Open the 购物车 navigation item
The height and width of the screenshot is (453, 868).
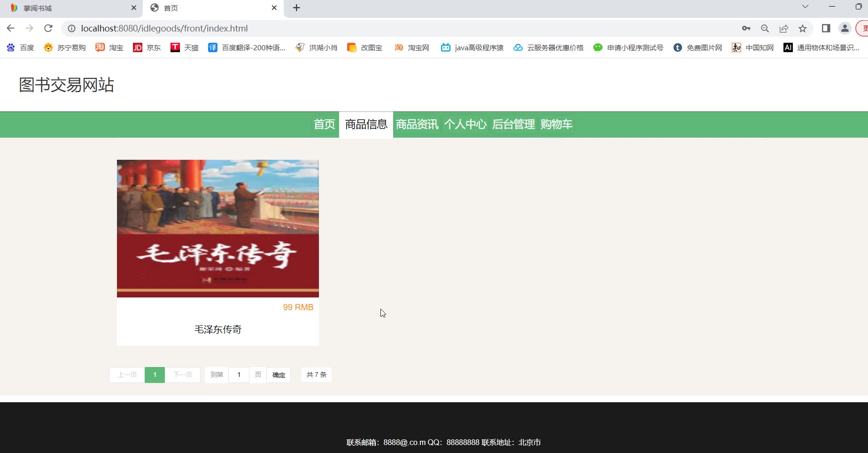(x=557, y=125)
